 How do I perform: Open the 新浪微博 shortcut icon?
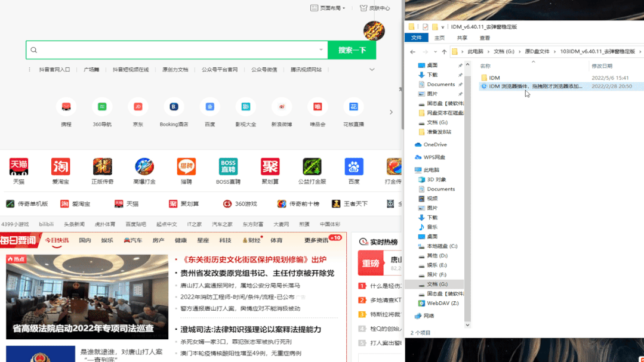click(282, 107)
